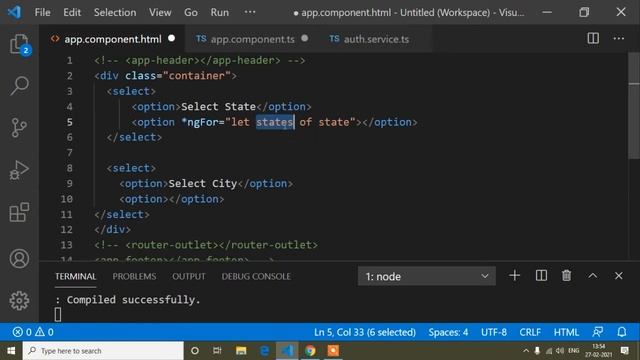Click the unsaved dot on app.component.html tab
Viewport: 640px width, 360px height.
[x=171, y=38]
